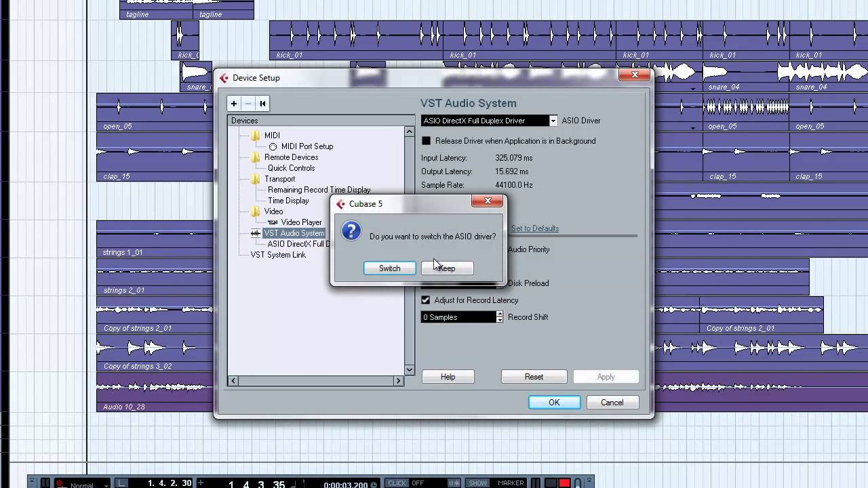The width and height of the screenshot is (868, 488).
Task: Click the MIDI Port Setup connector icon
Action: tap(273, 146)
